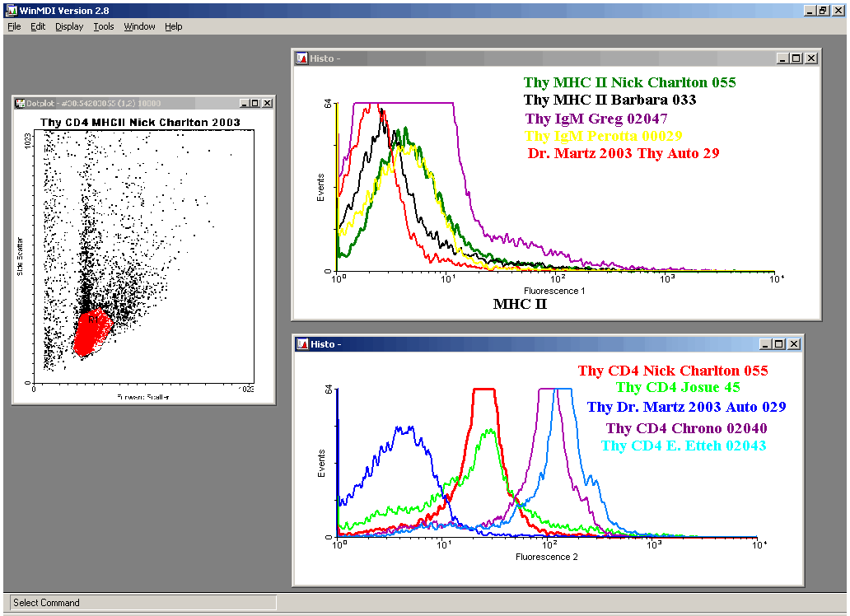
Task: Open the Tools menu
Action: 104,26
